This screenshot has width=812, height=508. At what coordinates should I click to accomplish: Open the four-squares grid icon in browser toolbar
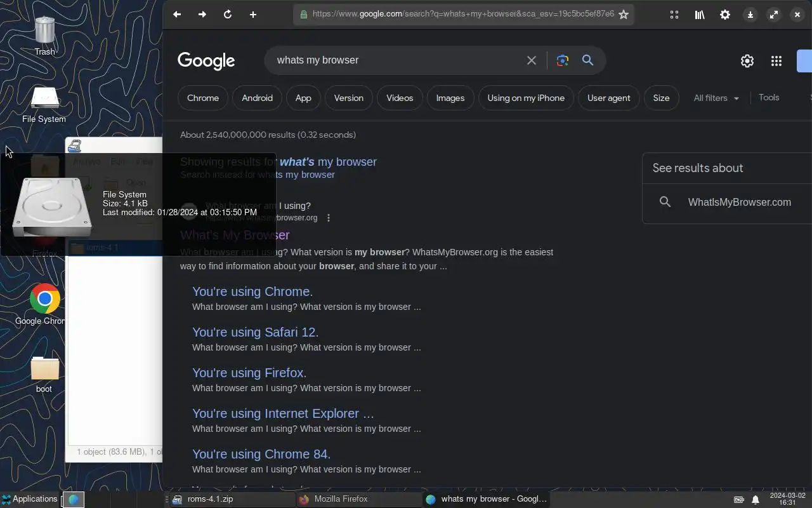[674, 15]
